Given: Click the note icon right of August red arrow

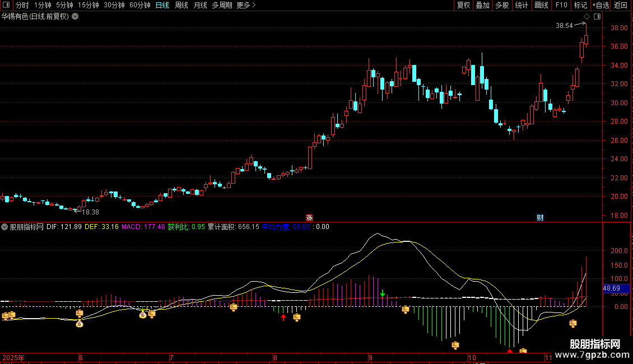Looking at the screenshot, I should (297, 318).
